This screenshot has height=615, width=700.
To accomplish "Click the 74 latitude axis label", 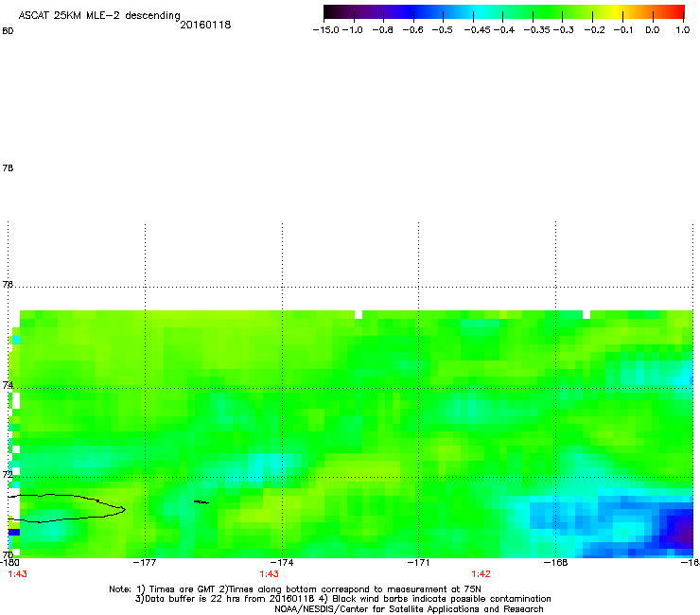I will [x=8, y=385].
